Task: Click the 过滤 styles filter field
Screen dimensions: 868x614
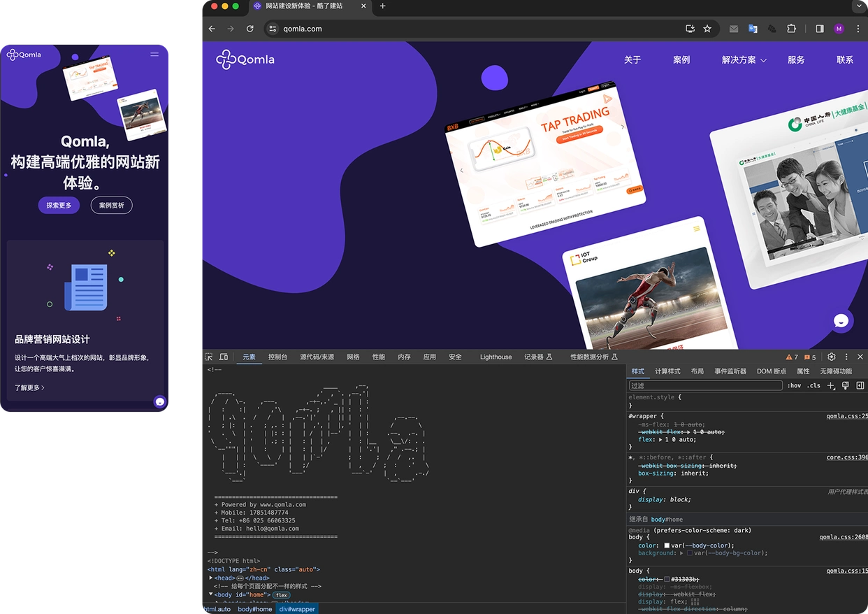Action: point(706,385)
